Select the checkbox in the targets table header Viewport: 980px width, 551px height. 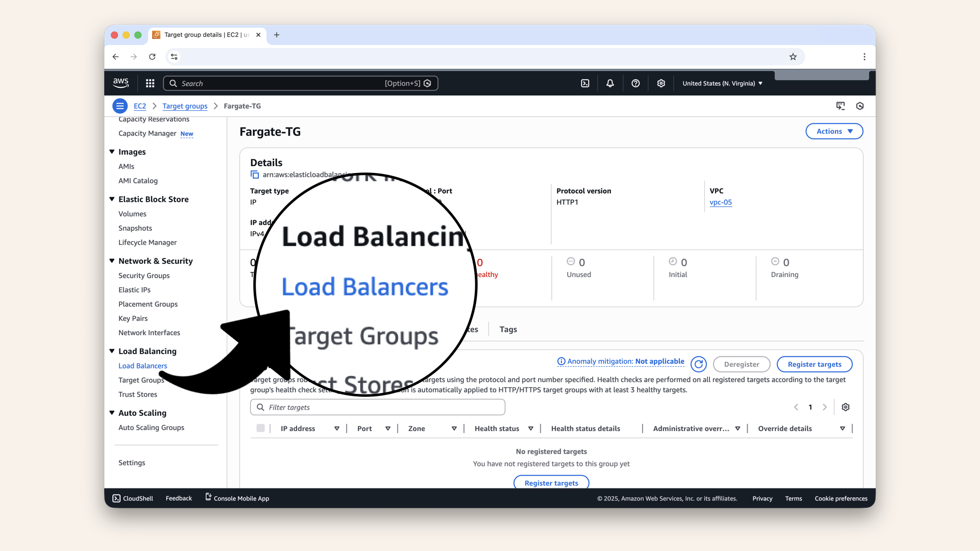pyautogui.click(x=261, y=429)
